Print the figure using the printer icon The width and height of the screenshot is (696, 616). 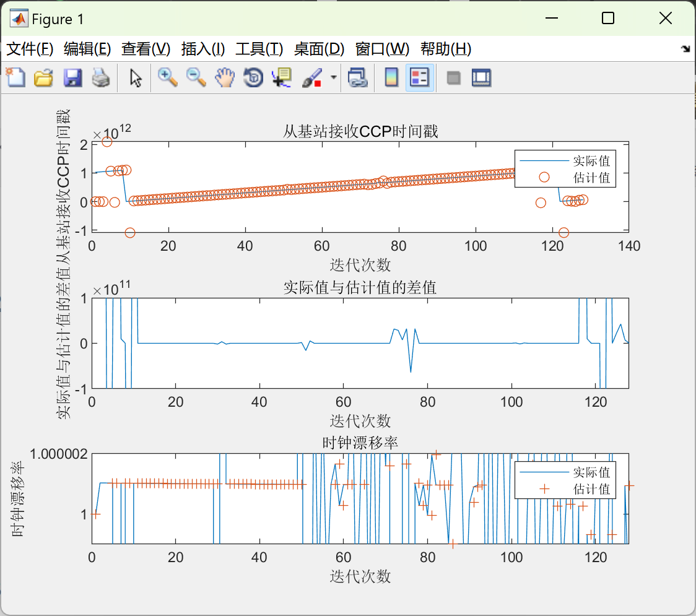point(101,77)
